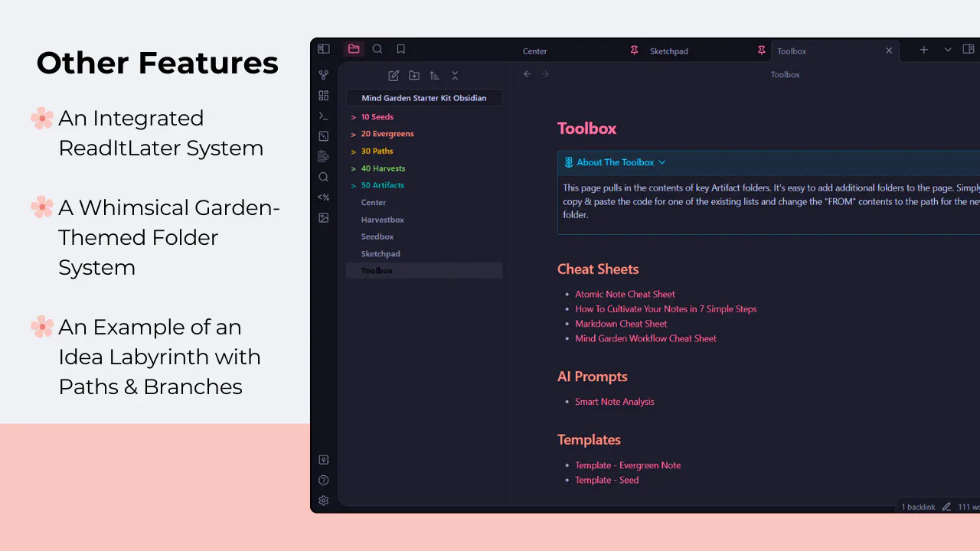Create a new note
The width and height of the screenshot is (980, 551).
(394, 75)
